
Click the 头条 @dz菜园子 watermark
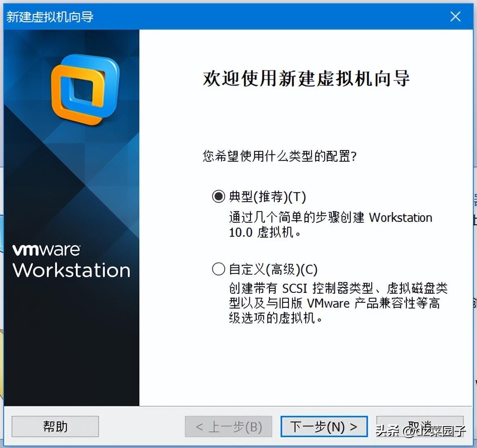pyautogui.click(x=421, y=430)
